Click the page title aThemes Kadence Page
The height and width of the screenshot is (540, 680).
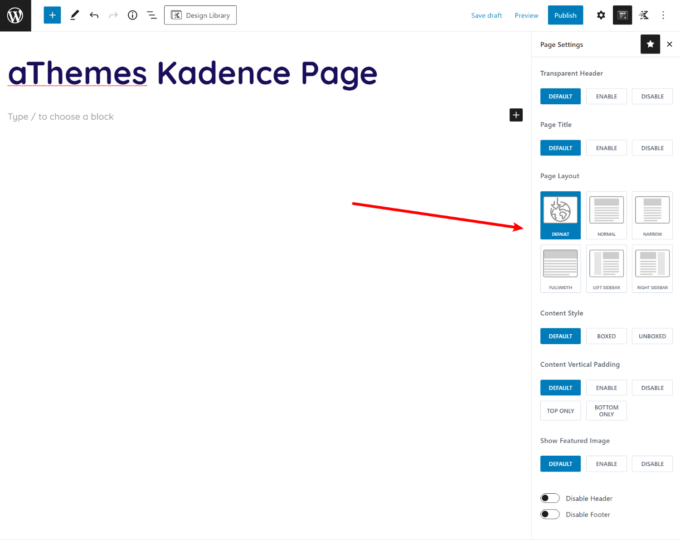(193, 73)
